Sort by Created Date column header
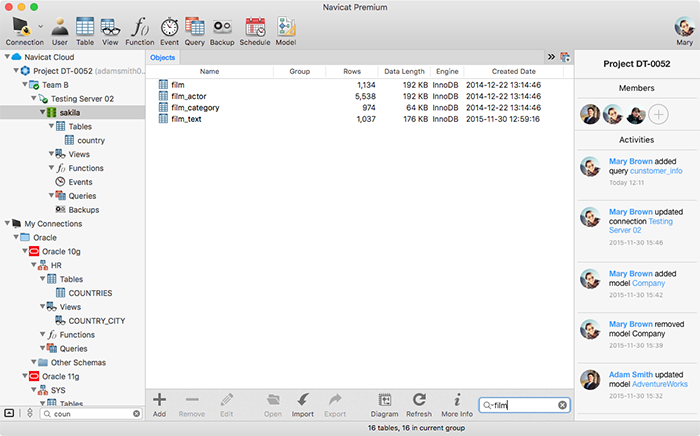Viewport: 700px width, 436px height. [x=513, y=71]
